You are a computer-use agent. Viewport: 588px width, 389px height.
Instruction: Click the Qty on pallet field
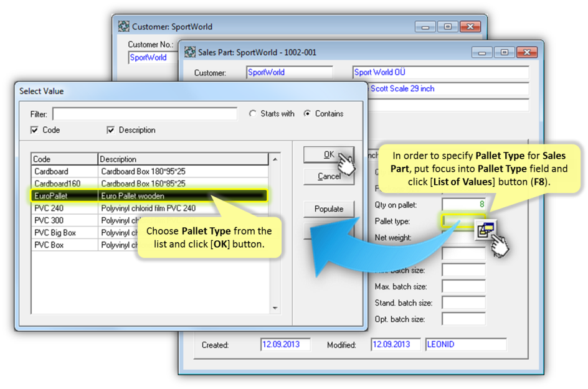coord(463,205)
